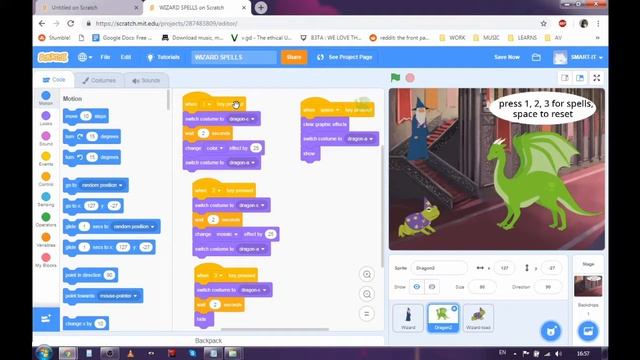
Task: Select the Sensing block category
Action: (x=46, y=200)
